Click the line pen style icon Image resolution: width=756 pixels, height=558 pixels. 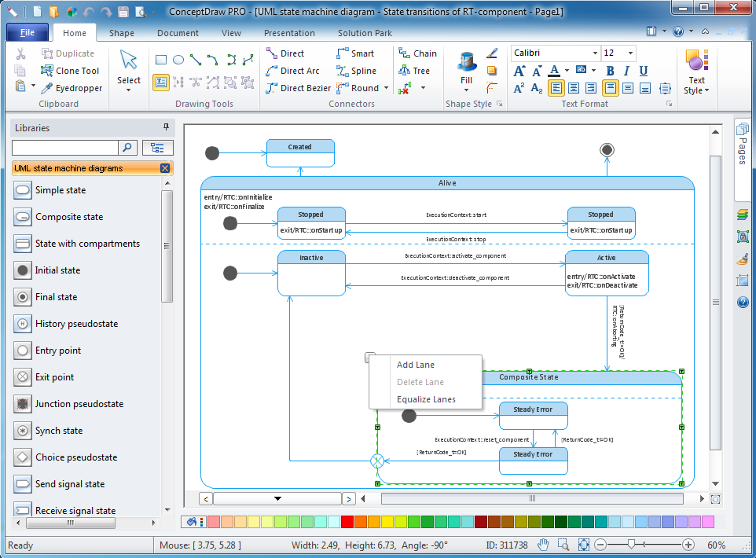(x=492, y=53)
